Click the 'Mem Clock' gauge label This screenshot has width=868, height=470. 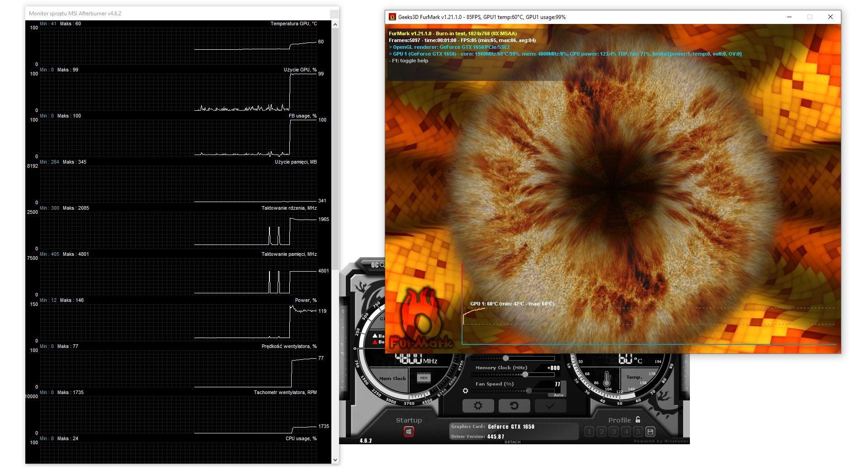coord(392,378)
